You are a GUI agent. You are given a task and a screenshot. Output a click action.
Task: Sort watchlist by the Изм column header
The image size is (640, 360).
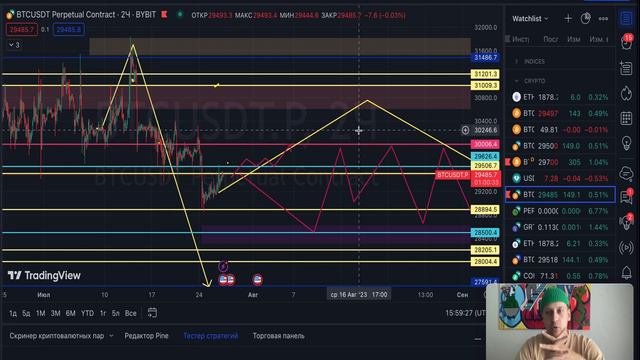click(x=573, y=39)
